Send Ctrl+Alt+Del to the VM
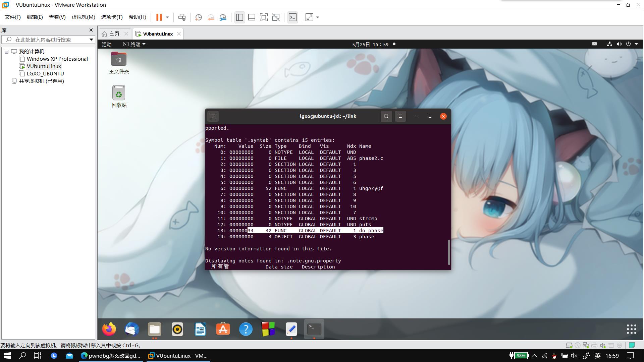Screen dimensions: 644x362 (182, 17)
